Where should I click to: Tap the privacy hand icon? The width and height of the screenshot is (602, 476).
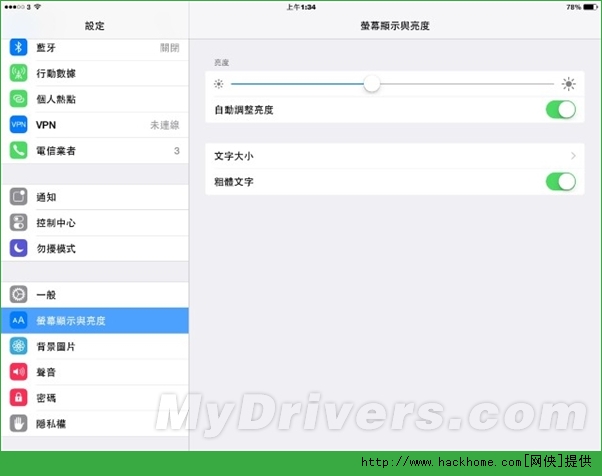tap(18, 423)
